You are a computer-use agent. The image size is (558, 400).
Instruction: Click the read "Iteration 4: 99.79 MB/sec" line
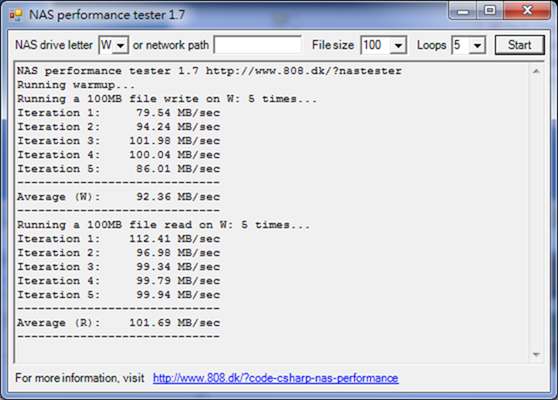click(x=119, y=281)
